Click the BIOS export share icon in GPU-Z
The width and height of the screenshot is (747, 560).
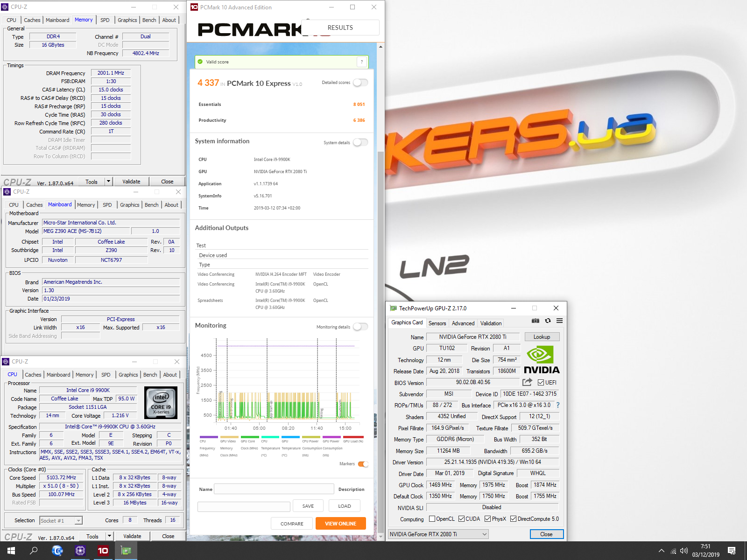pyautogui.click(x=527, y=382)
